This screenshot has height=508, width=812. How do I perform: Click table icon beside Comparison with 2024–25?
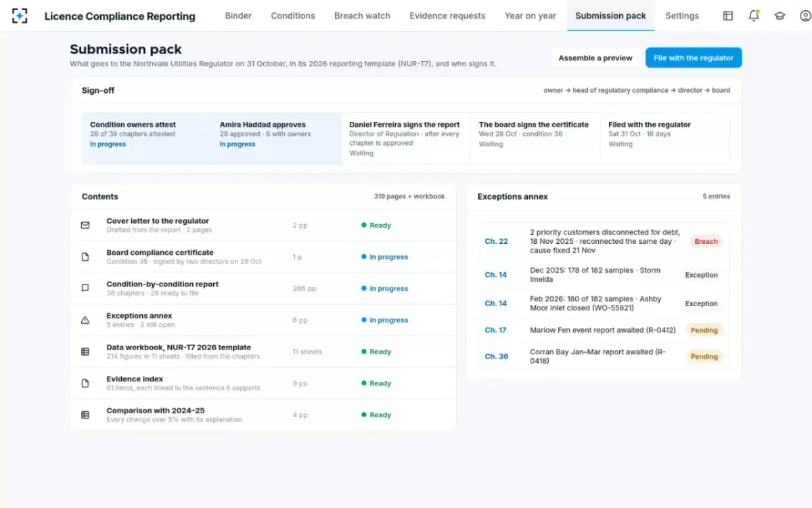tap(85, 415)
